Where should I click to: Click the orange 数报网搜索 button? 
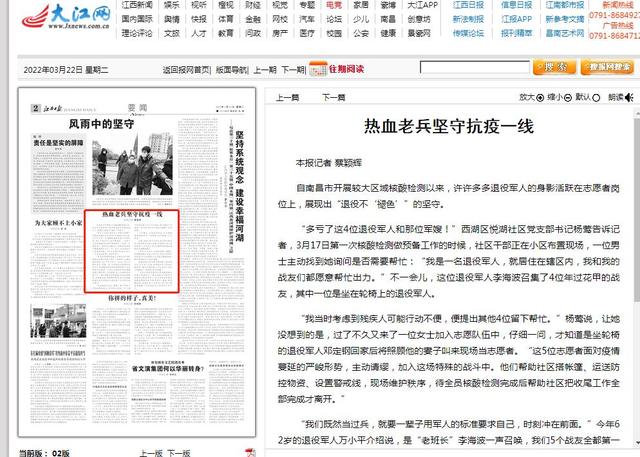(x=607, y=67)
